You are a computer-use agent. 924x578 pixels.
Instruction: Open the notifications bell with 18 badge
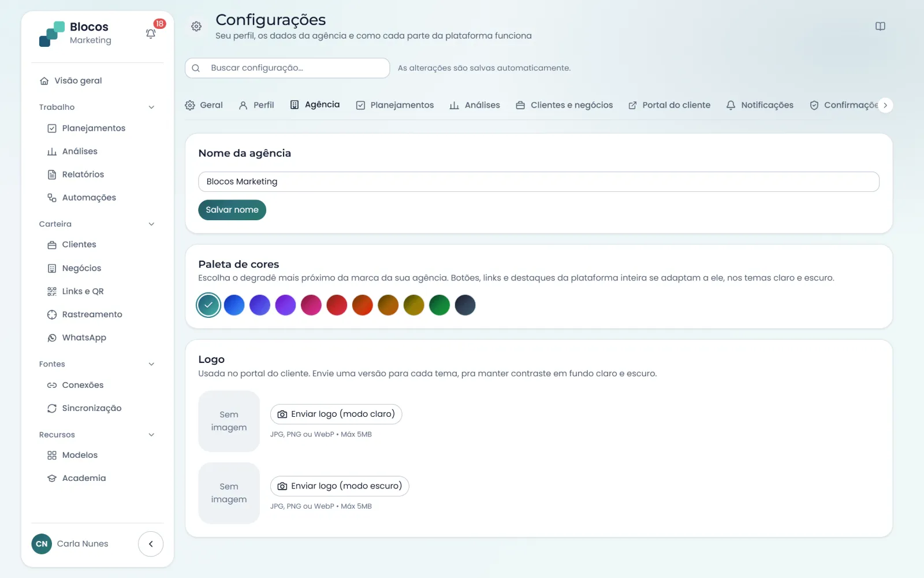click(x=151, y=34)
